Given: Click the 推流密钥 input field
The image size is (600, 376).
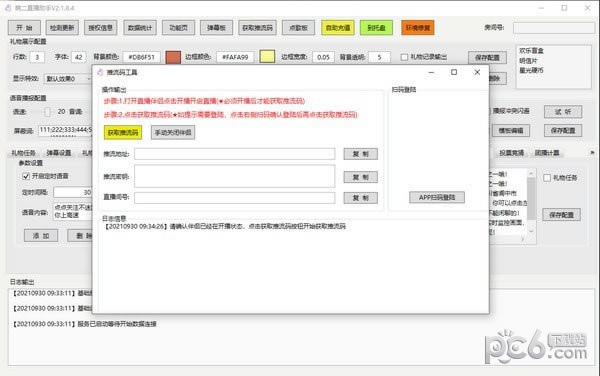Looking at the screenshot, I should 235,176.
